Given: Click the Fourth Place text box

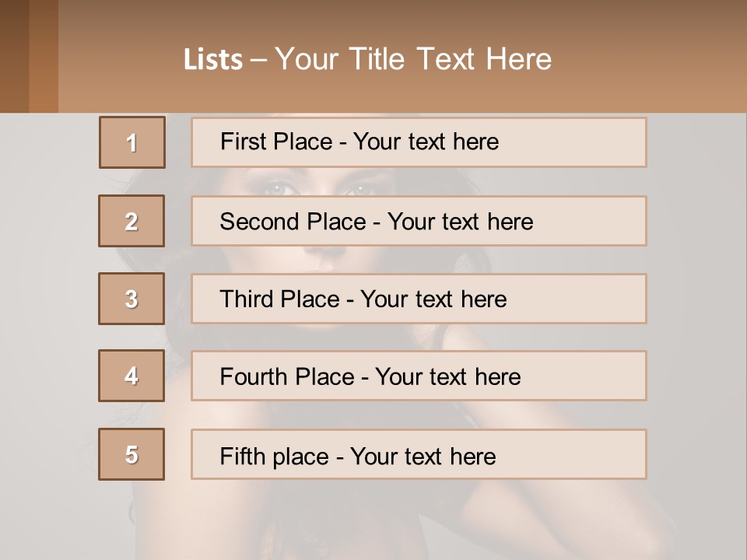Looking at the screenshot, I should tap(419, 376).
